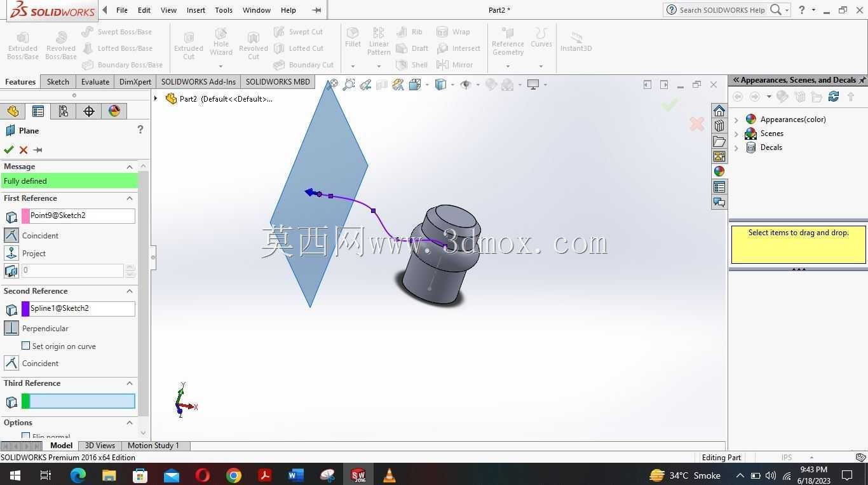Screen dimensions: 868x485
Task: Collapse the Message section
Action: (x=130, y=167)
